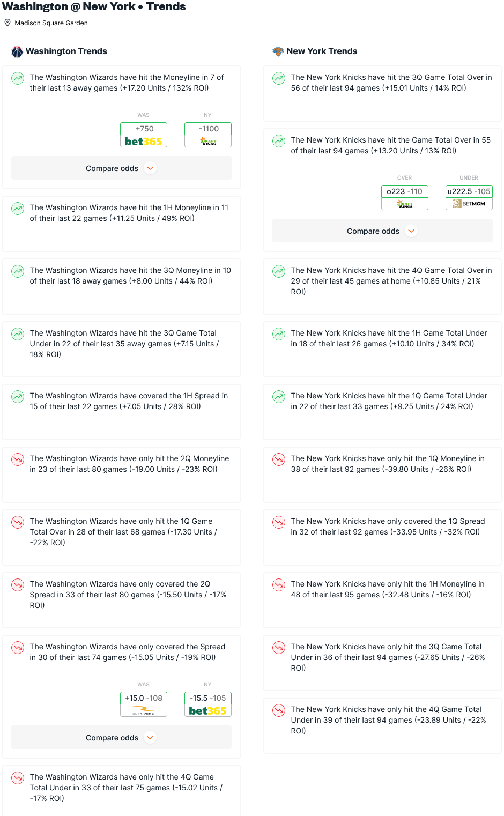504x816 pixels.
Task: Pick the Over o223 -110 odds
Action: click(405, 191)
